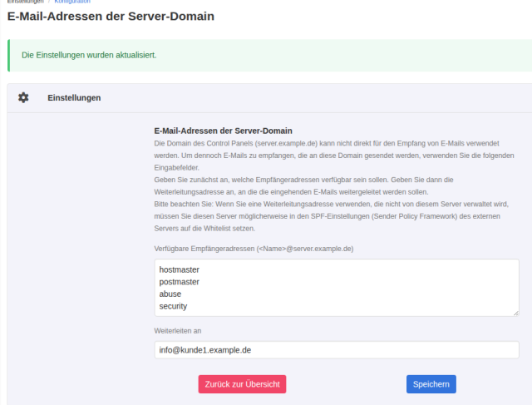This screenshot has height=405, width=532.
Task: Select the 'hostmaster' line in the text area
Action: (180, 270)
